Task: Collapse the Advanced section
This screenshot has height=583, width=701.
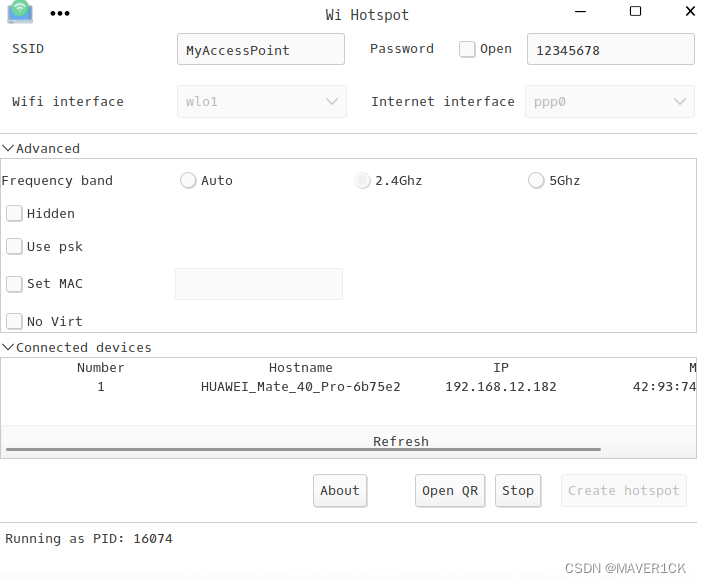Action: 41,148
